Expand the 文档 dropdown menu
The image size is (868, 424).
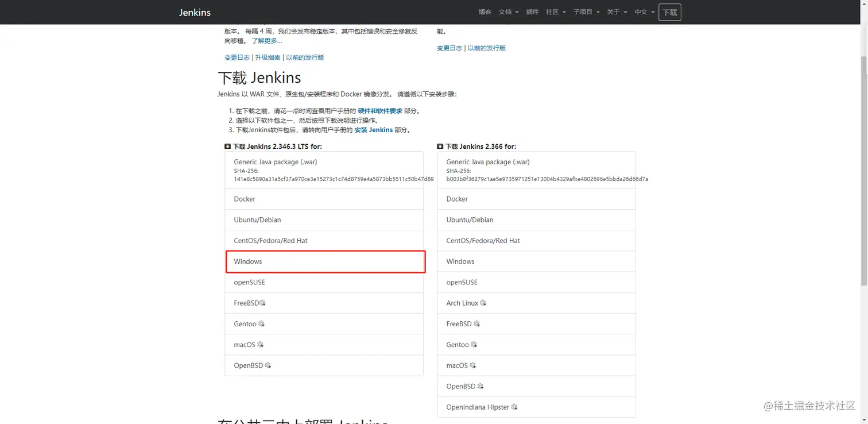click(x=509, y=12)
